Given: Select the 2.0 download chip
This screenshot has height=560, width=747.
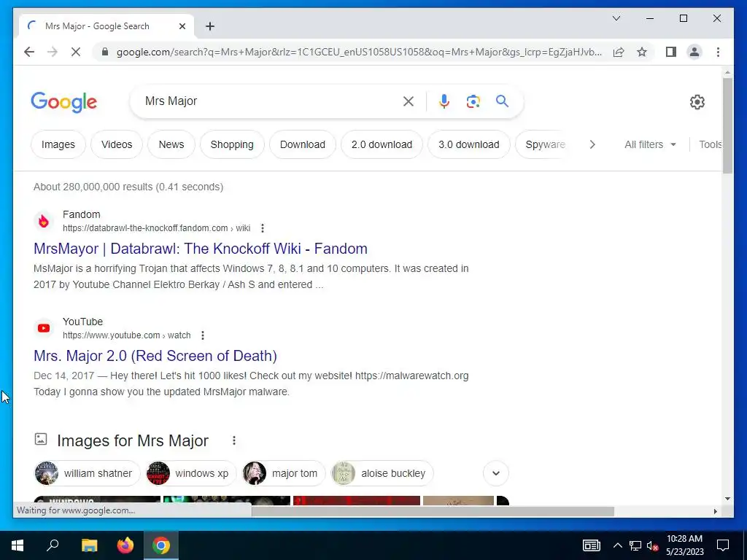Looking at the screenshot, I should coord(382,144).
